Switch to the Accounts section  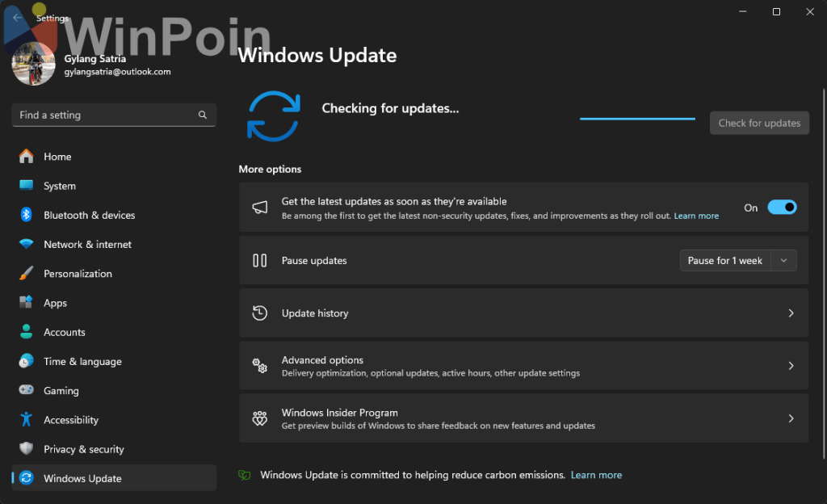click(x=64, y=332)
